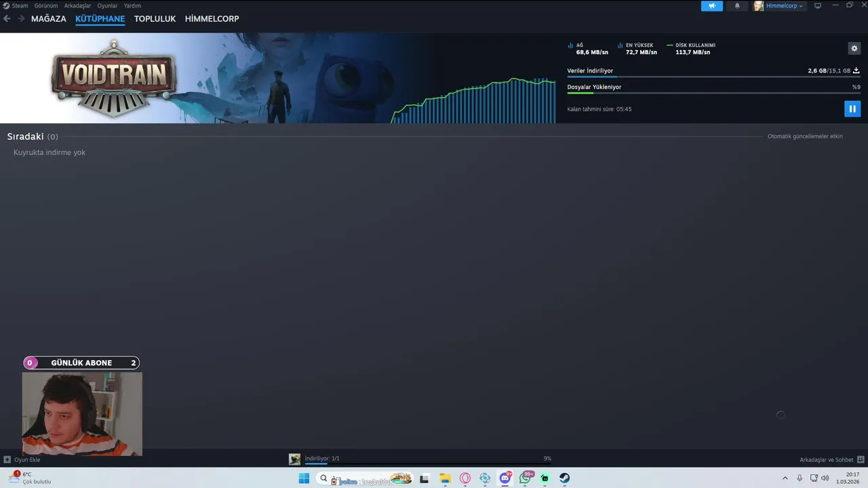
Task: Click the Dosyalar Yükleniyor progress bar
Action: tap(713, 93)
